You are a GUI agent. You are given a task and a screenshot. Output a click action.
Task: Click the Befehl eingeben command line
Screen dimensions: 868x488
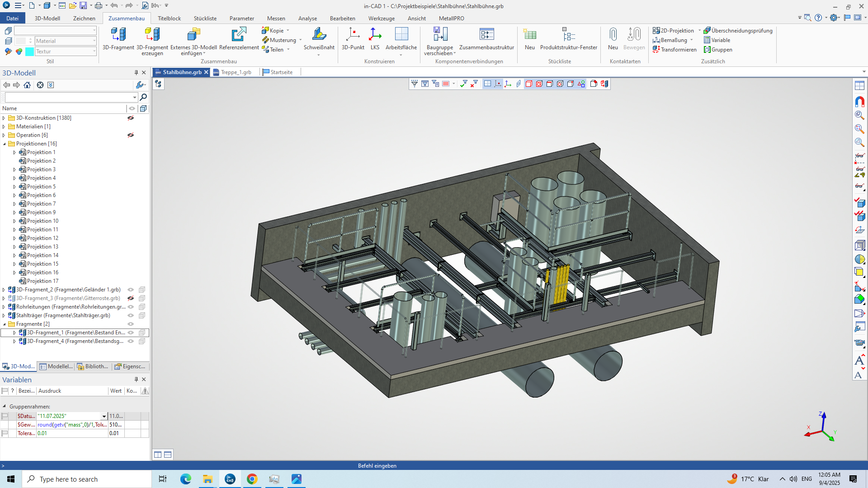click(377, 465)
